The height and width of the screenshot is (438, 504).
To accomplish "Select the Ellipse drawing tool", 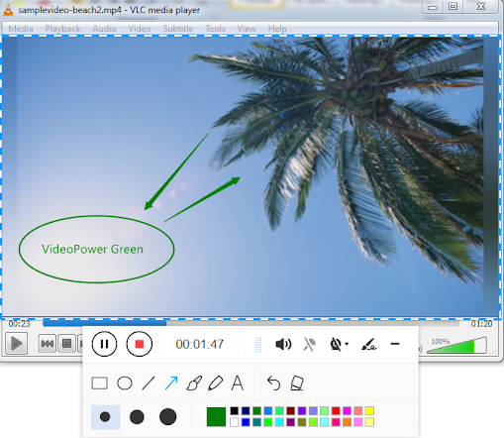I will coord(125,383).
